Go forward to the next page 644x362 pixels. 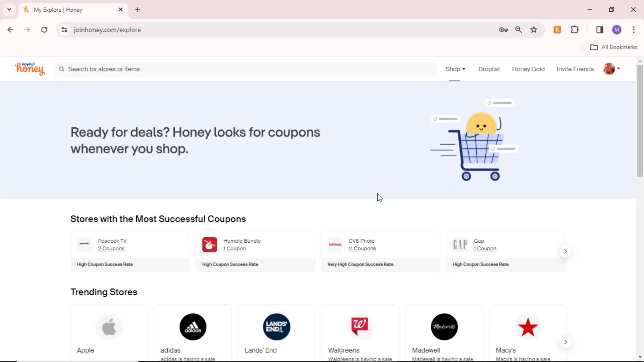(27, 29)
